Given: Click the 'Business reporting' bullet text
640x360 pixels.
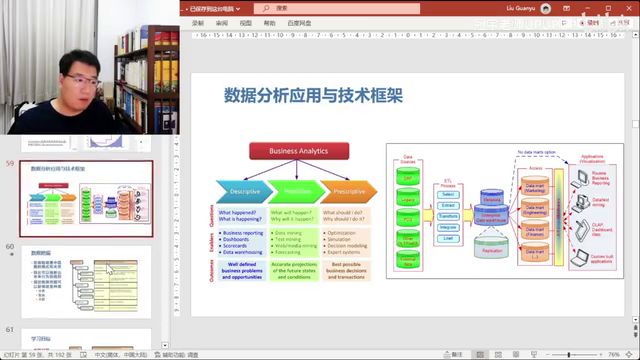Looking at the screenshot, I should pos(243,233).
